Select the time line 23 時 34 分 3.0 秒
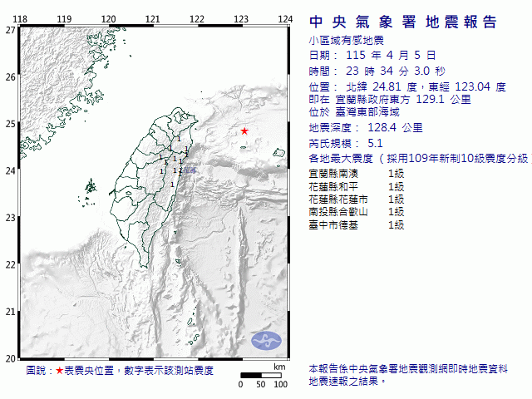Viewport: 532px width, 399px height. (x=377, y=71)
